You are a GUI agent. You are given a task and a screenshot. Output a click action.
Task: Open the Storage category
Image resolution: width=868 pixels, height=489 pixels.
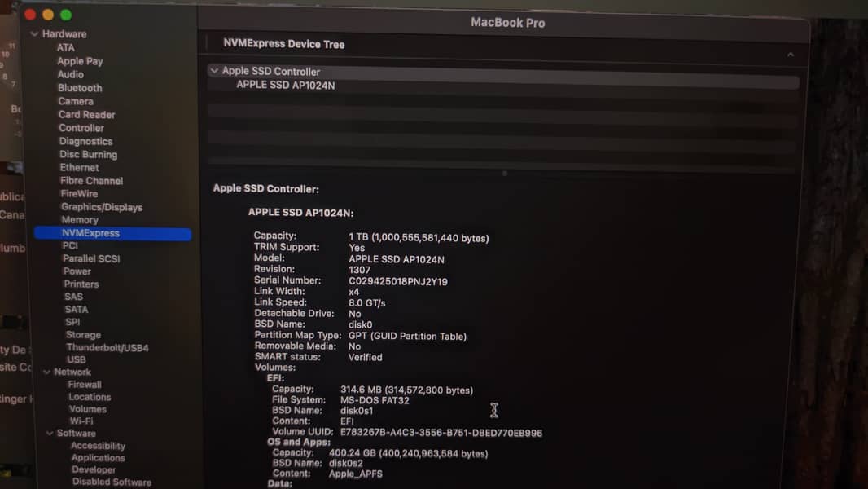coord(83,334)
